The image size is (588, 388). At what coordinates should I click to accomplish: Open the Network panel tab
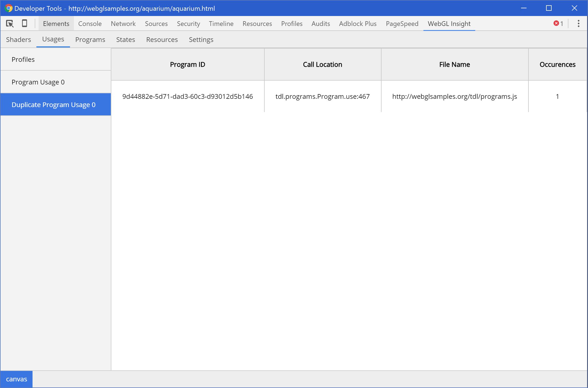pos(123,24)
